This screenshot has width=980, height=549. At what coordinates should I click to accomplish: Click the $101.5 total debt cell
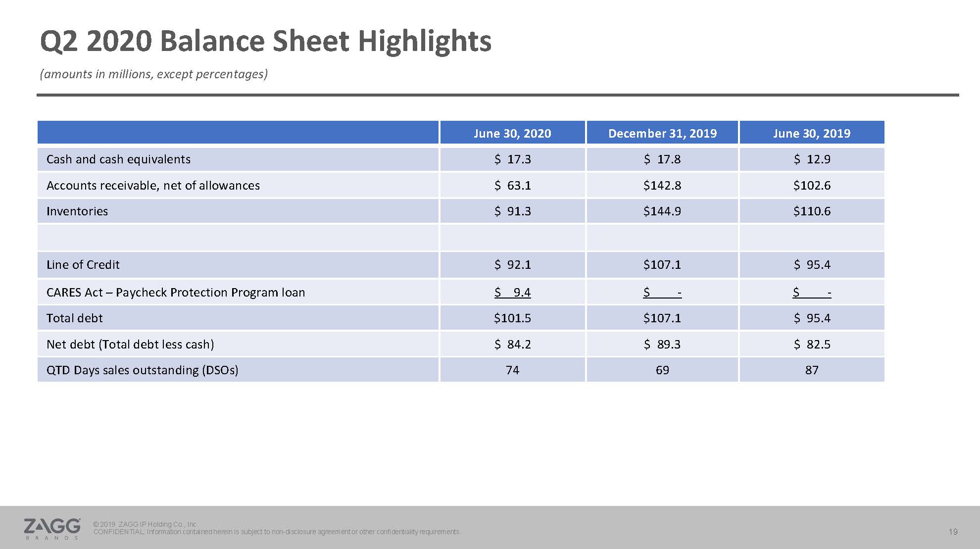click(512, 318)
